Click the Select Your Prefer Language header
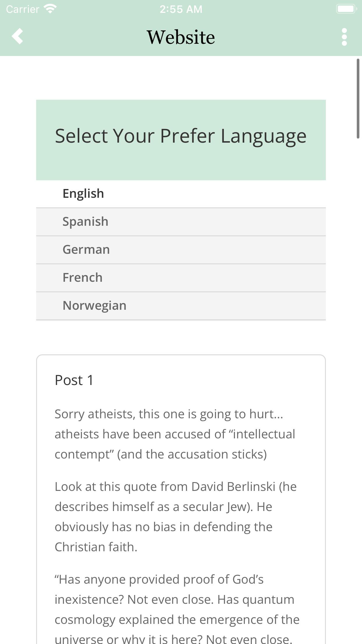Viewport: 362px width, 644px height. pyautogui.click(x=181, y=136)
